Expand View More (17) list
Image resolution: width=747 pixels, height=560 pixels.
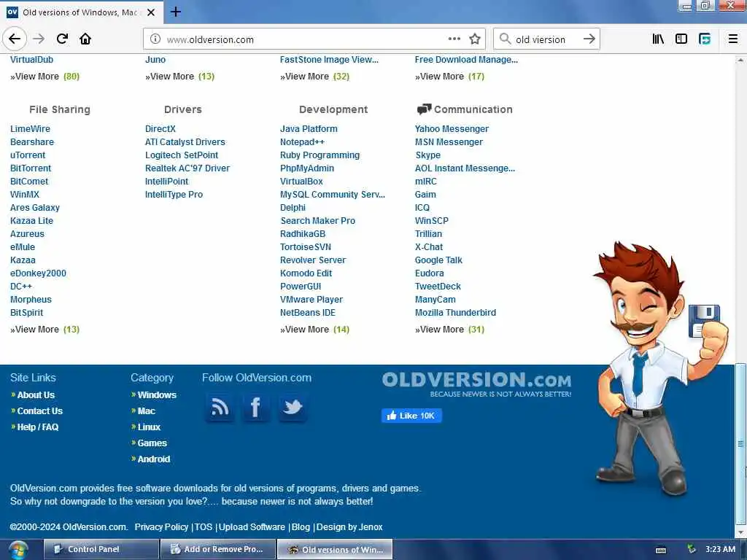(449, 77)
